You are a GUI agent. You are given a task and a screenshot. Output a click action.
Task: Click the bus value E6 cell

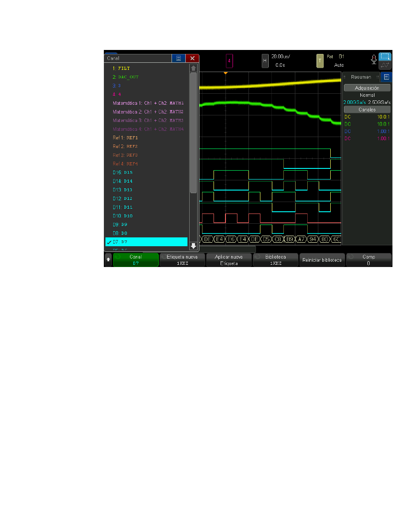click(231, 240)
